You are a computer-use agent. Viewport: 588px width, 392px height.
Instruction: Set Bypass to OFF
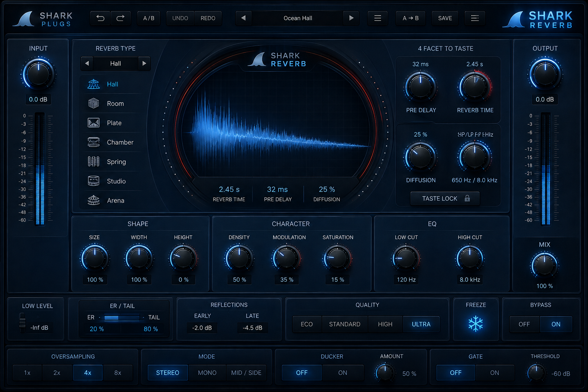tap(524, 324)
